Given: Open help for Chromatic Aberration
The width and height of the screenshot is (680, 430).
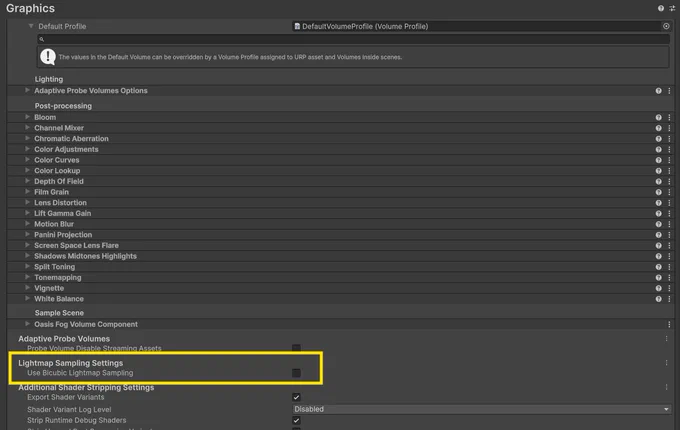Looking at the screenshot, I should pyautogui.click(x=658, y=139).
